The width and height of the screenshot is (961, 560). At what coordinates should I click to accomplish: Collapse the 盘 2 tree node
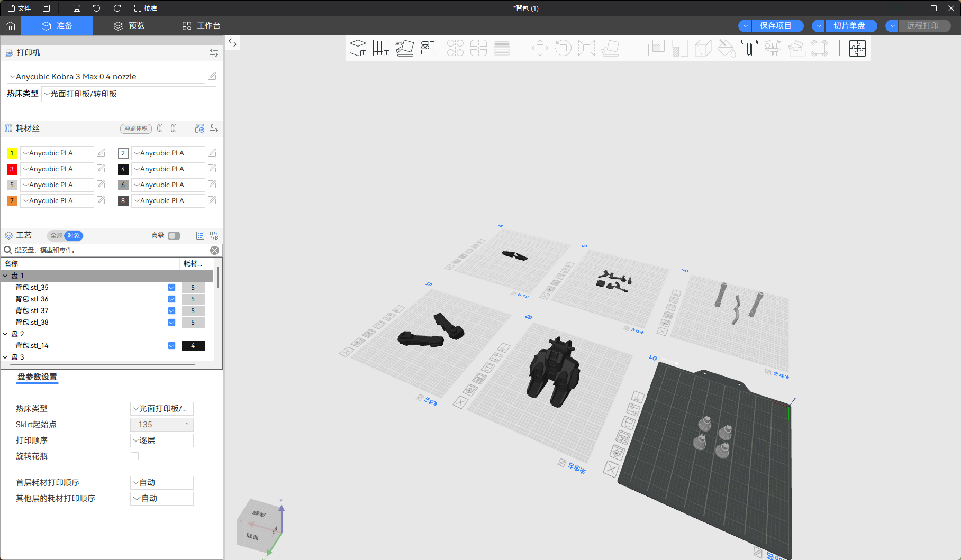click(x=5, y=334)
